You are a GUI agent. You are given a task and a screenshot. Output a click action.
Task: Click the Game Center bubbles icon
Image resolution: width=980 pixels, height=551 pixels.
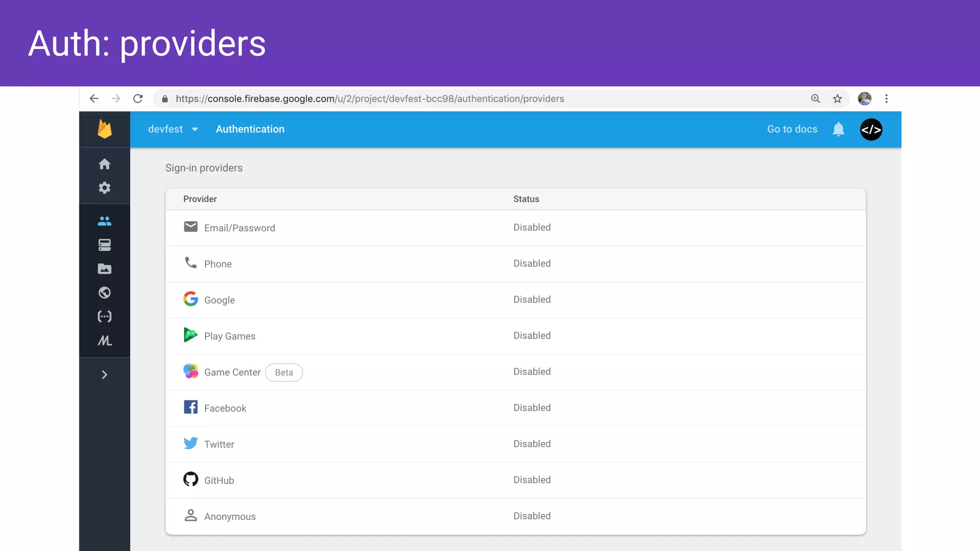[x=190, y=371]
